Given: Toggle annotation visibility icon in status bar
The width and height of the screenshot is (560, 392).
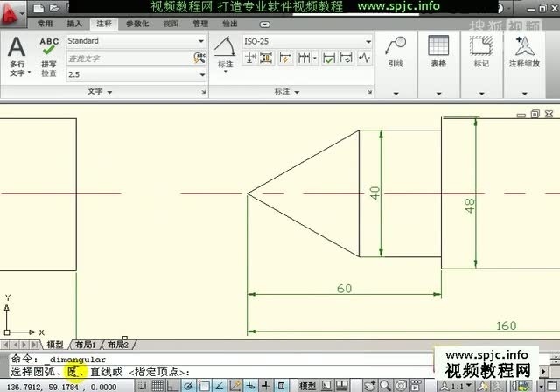Looking at the screenshot, I should click(483, 386).
